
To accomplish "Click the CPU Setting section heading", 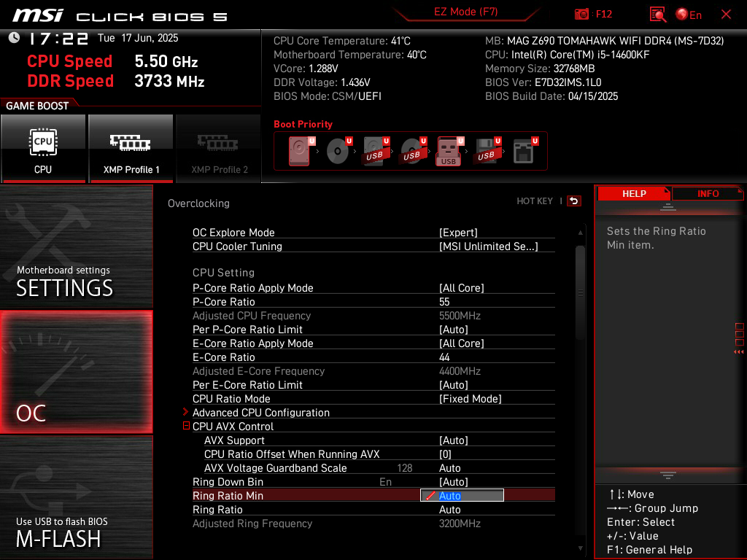I will click(x=223, y=273).
